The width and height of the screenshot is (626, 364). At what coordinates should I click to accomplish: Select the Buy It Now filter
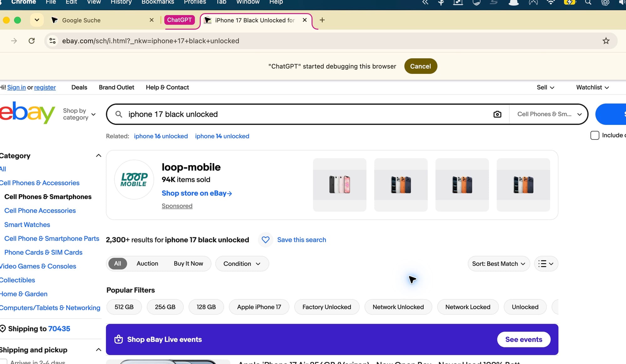[188, 264]
